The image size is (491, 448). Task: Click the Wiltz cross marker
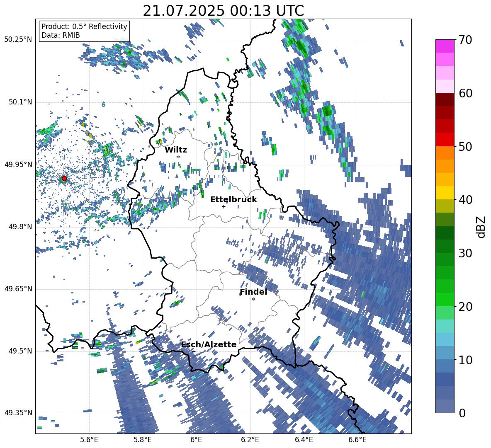click(178, 157)
